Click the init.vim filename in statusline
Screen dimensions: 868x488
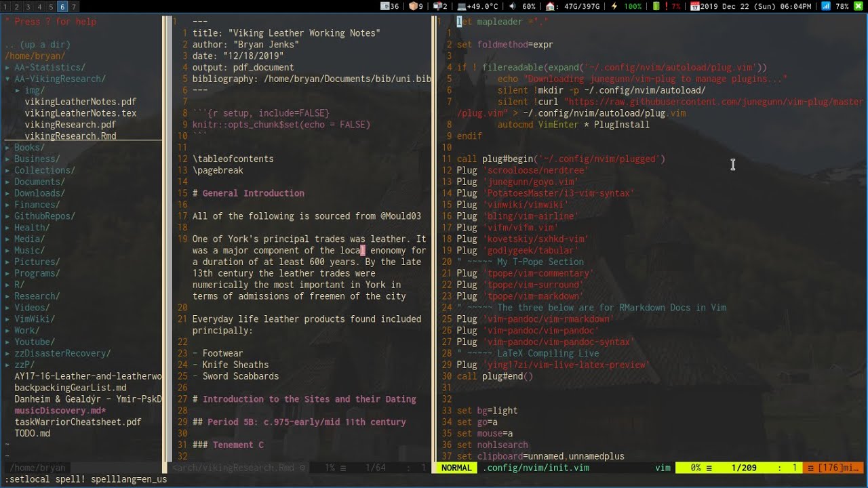tap(536, 468)
